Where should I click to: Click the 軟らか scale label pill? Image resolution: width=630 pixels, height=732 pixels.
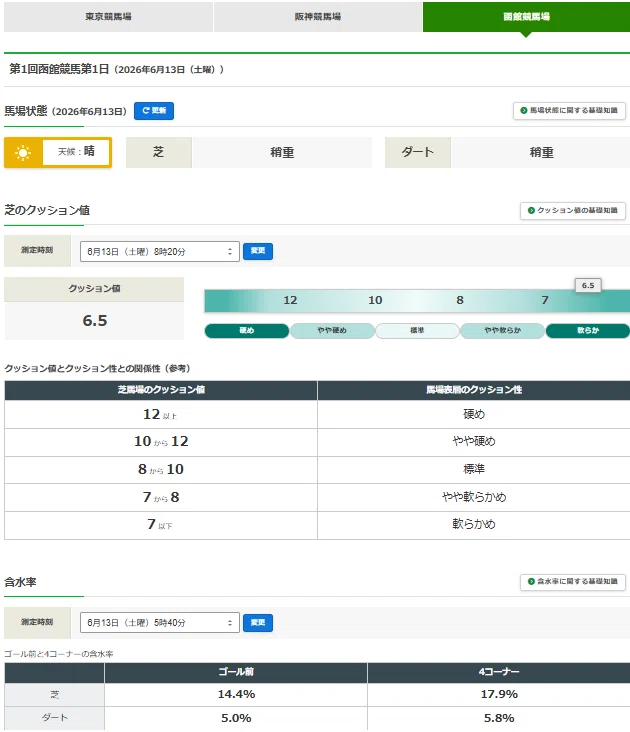point(588,331)
